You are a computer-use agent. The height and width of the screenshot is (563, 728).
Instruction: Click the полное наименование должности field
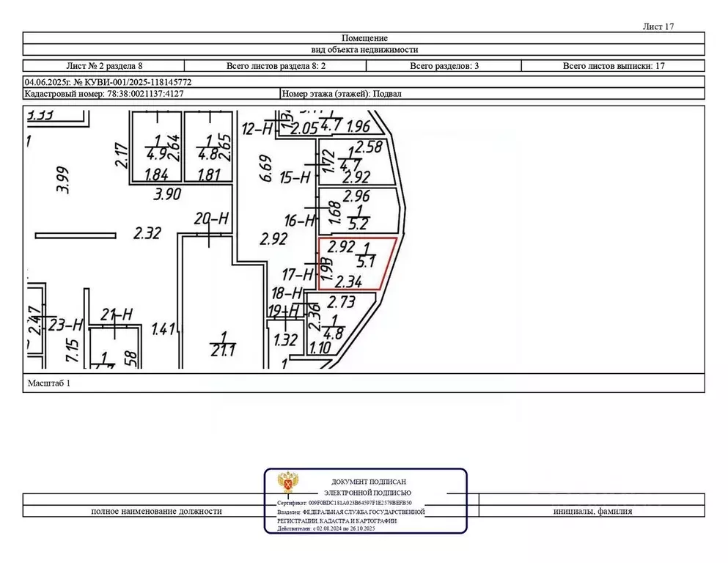tap(155, 511)
